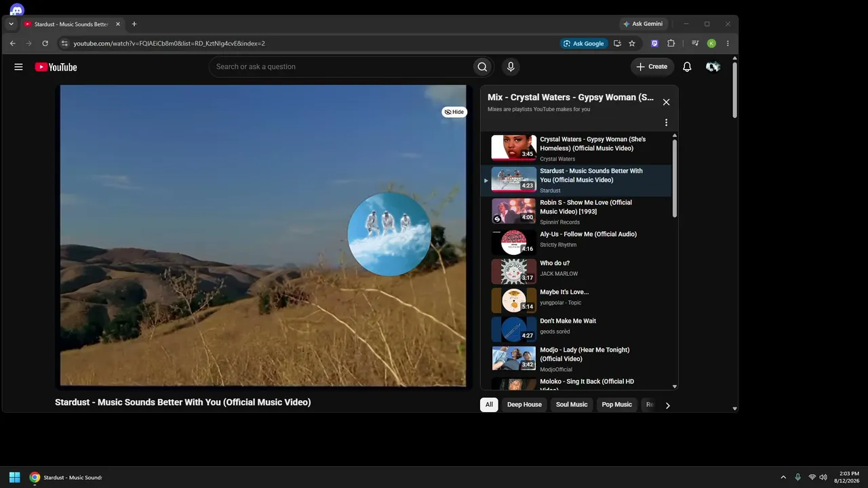Click the Create button
The width and height of the screenshot is (868, 488).
point(652,66)
